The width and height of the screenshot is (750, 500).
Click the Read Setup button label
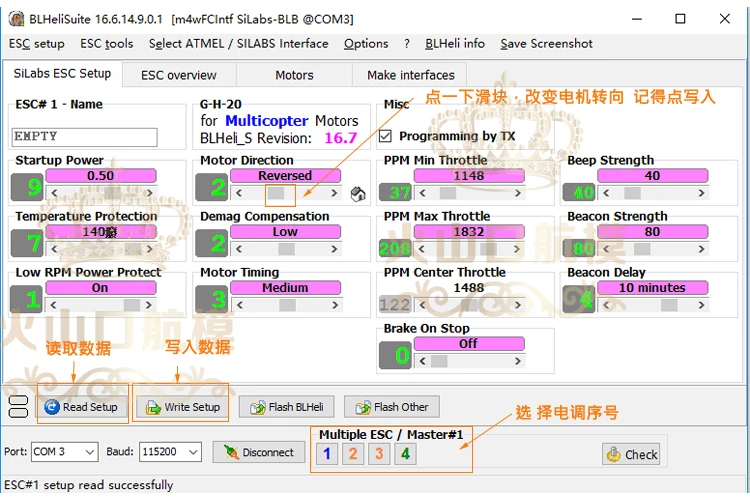click(x=90, y=407)
